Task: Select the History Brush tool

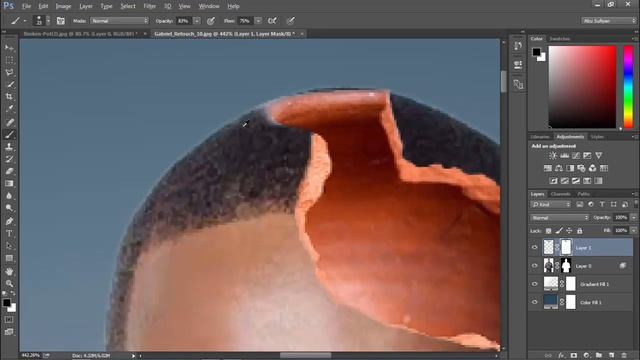Action: (9, 159)
